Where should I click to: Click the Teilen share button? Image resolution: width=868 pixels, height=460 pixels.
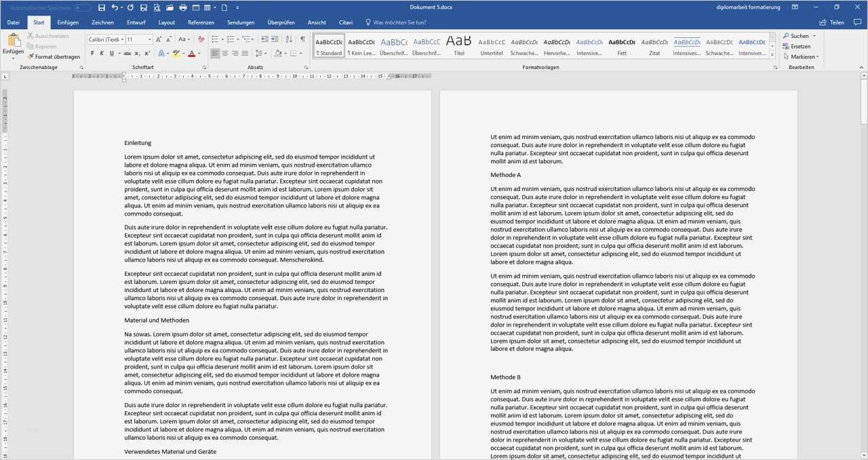(x=832, y=22)
